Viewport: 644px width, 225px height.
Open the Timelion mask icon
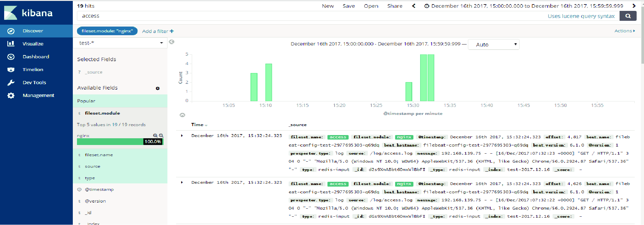11,69
